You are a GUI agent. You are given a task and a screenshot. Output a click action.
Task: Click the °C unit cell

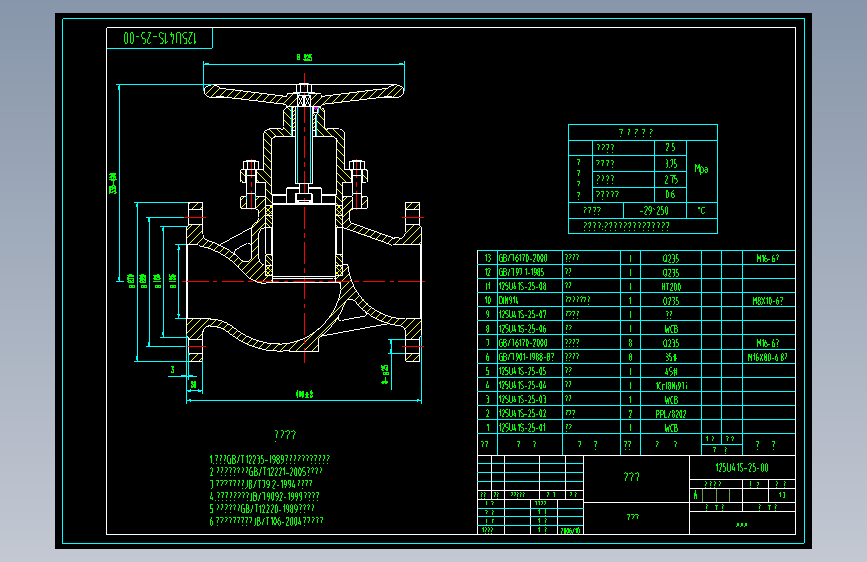tap(701, 211)
